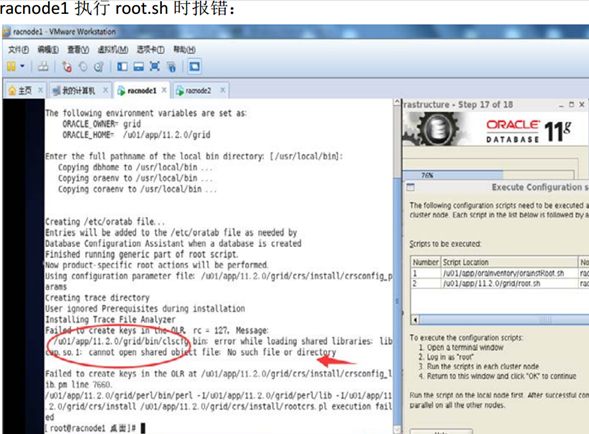Close the 我的计算机 tab

click(x=106, y=90)
